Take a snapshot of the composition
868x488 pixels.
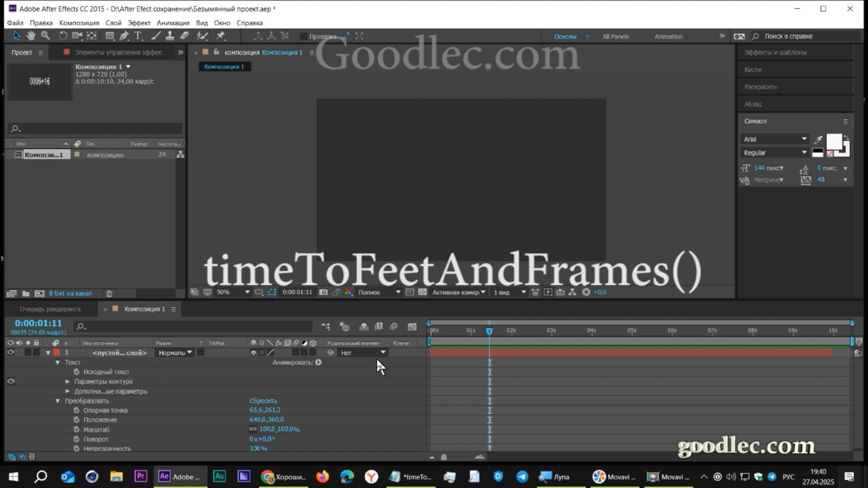point(323,292)
